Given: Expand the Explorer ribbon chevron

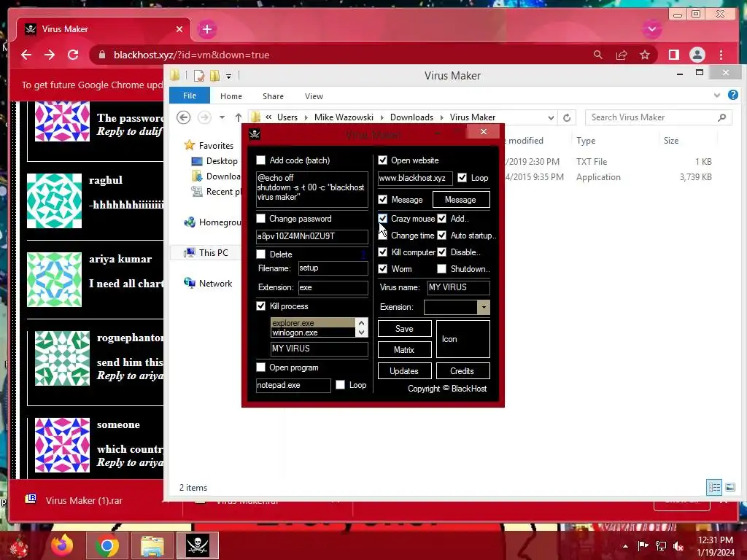Looking at the screenshot, I should (x=717, y=96).
